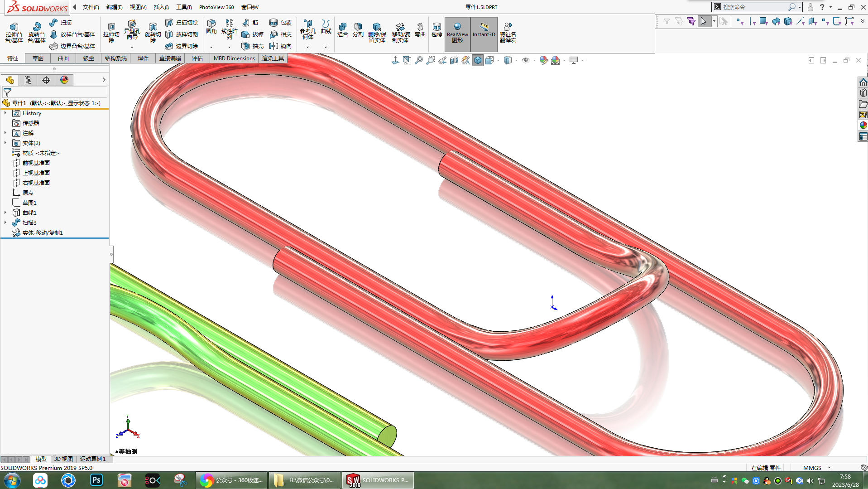Click the Section View icon in view toolbar
Viewport: 868px width, 489px height.
tap(454, 60)
